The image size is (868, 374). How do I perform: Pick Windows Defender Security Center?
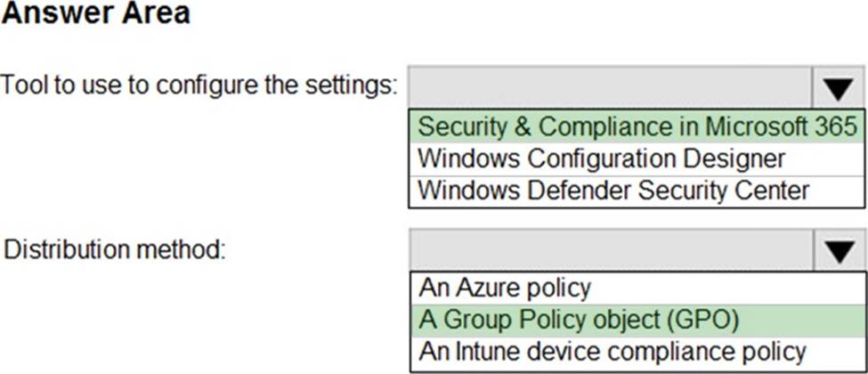613,190
